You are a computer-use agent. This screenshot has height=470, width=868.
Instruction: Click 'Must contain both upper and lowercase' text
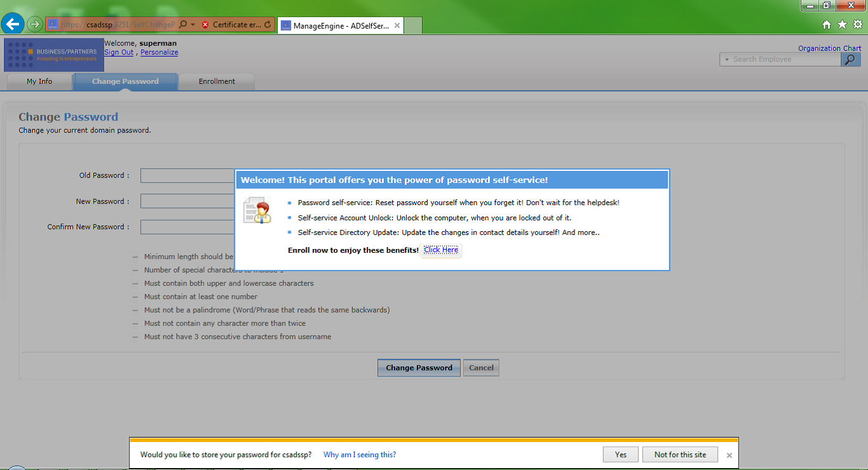[x=228, y=283]
